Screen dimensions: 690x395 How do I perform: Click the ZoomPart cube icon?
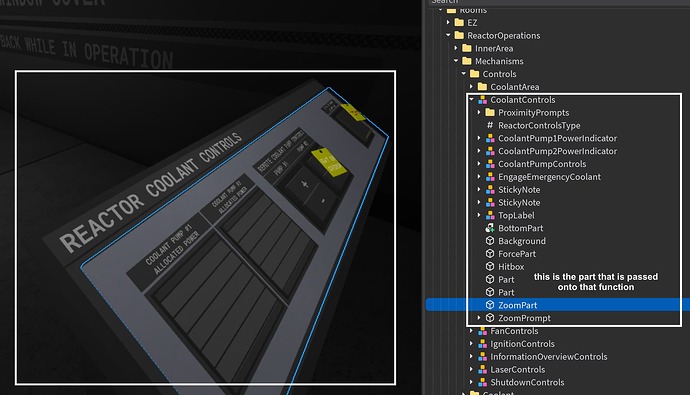pos(490,305)
